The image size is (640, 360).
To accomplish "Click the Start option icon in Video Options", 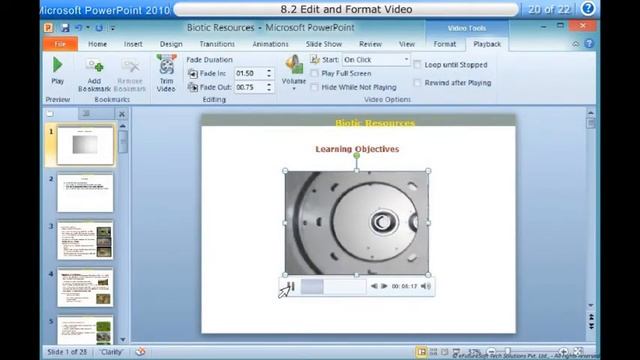I will pyautogui.click(x=315, y=60).
